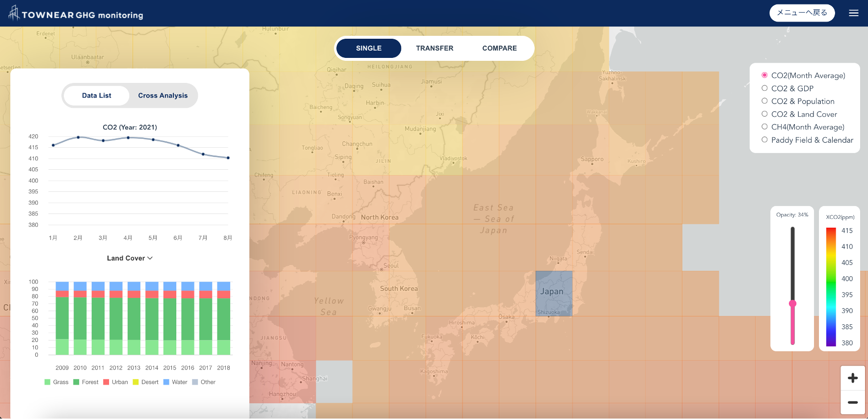Click the Pyongyang label on map

pos(363,237)
